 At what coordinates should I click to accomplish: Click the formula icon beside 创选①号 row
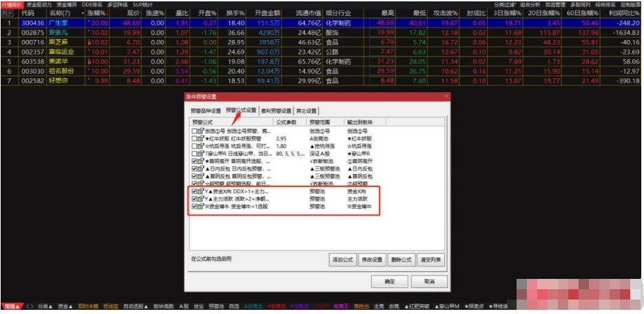point(202,130)
